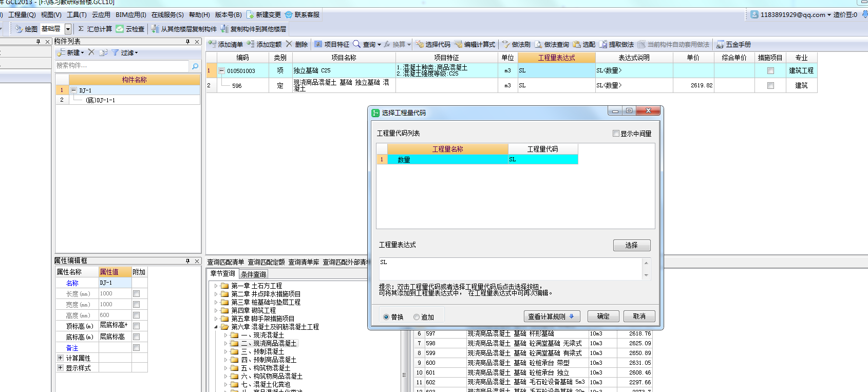The height and width of the screenshot is (392, 868).
Task: Collapse row 010501003 in the 做法 table
Action: point(221,71)
